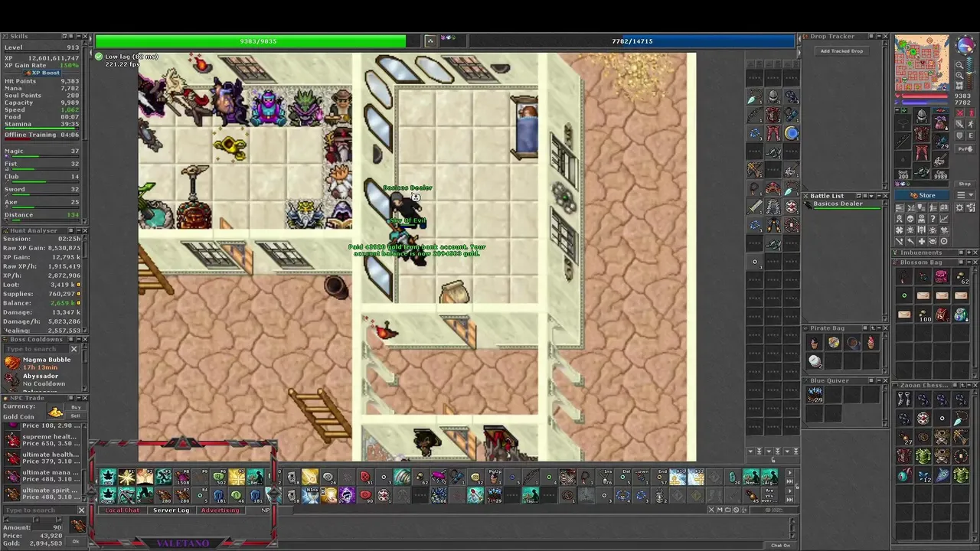This screenshot has height=551, width=980.
Task: Use crossbow hotkey in lower action bar
Action: [126, 494]
